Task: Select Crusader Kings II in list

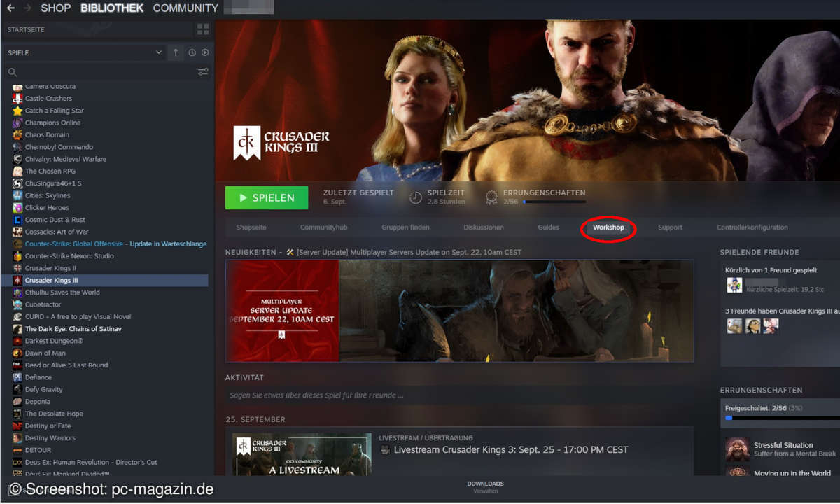Action: 50,268
